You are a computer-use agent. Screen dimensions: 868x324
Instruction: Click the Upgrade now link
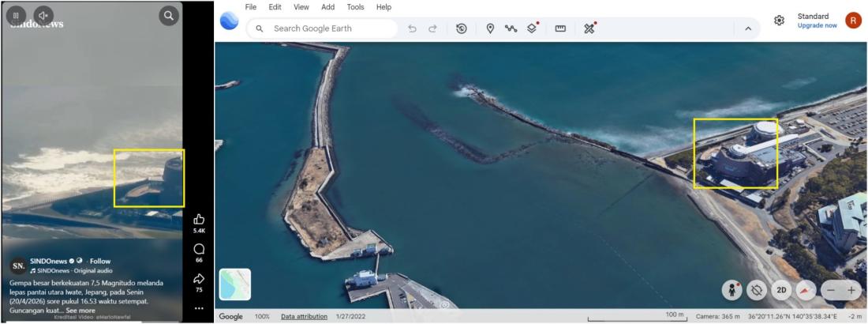[x=817, y=25]
